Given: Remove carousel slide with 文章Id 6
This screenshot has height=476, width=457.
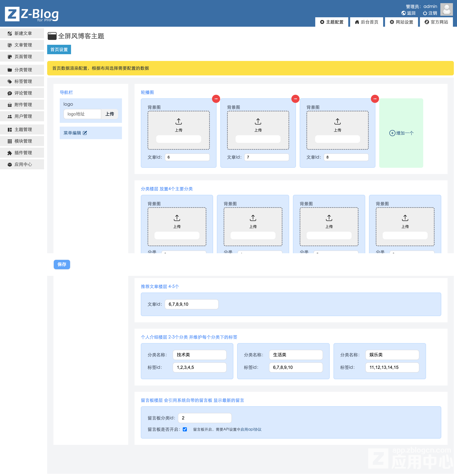Looking at the screenshot, I should pyautogui.click(x=216, y=99).
